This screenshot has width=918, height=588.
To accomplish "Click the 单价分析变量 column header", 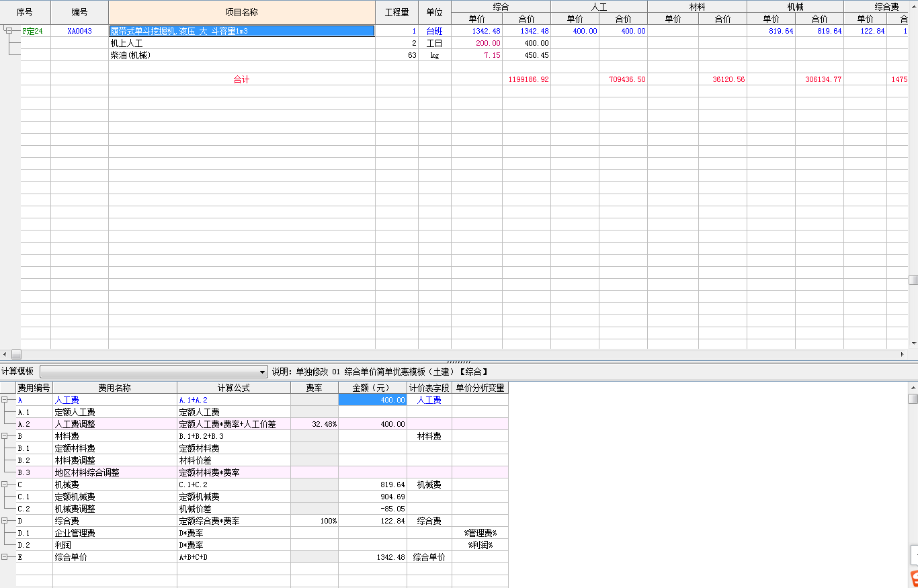I will tap(480, 388).
